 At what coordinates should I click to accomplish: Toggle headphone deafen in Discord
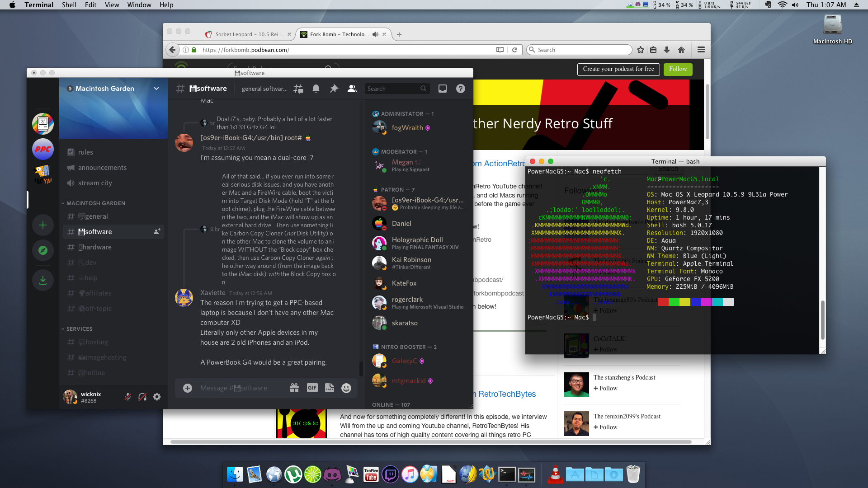[142, 397]
